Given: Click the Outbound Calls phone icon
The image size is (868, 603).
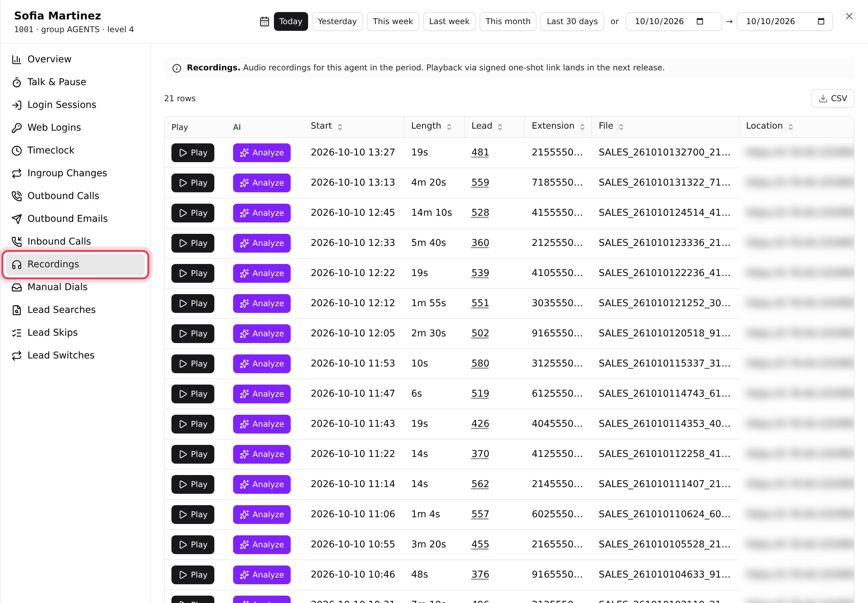Looking at the screenshot, I should 17,196.
